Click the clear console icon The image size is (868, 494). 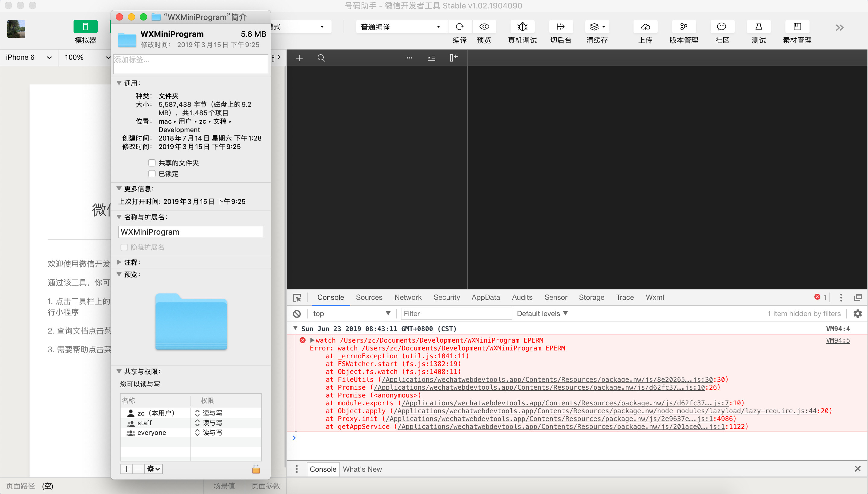coord(297,314)
